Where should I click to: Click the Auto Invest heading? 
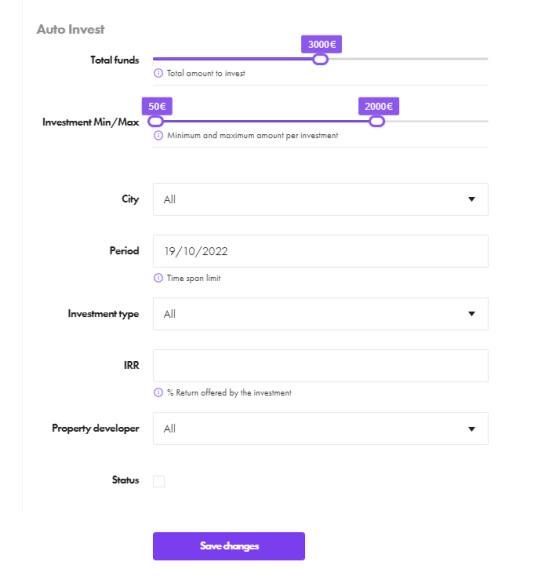click(x=71, y=30)
